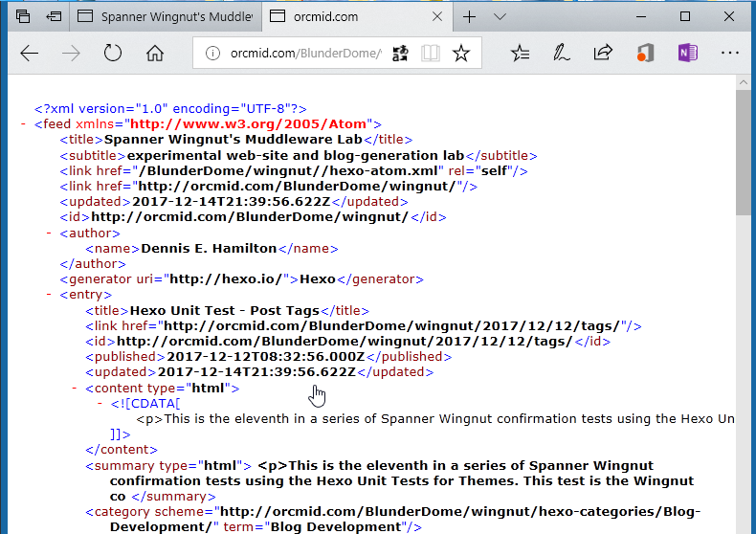
Task: Collapse the content XML node
Action: (74, 389)
